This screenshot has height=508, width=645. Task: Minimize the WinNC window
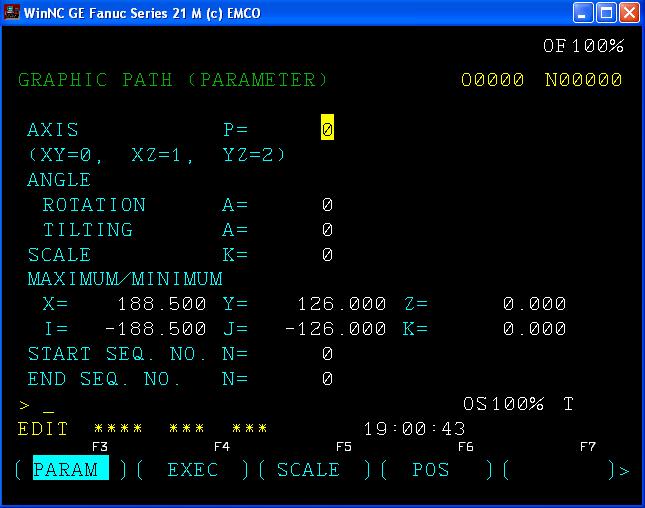pos(583,13)
